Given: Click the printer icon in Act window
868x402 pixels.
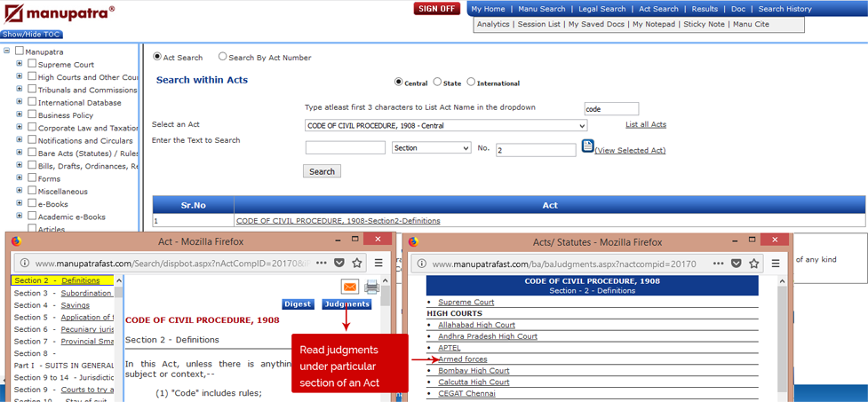Looking at the screenshot, I should [x=371, y=287].
